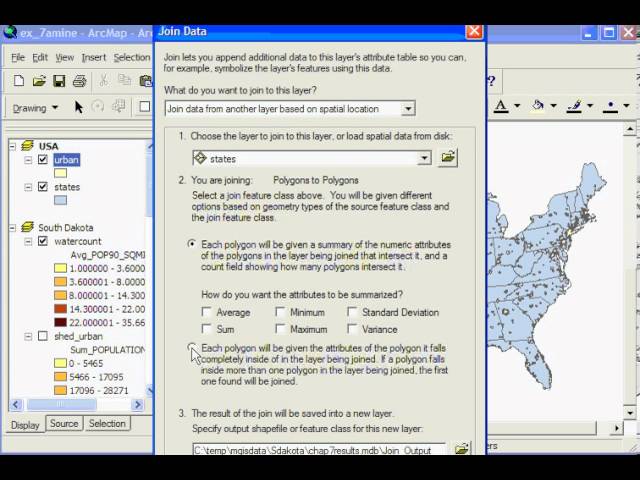
Task: Select the black arrow Select Elements tool
Action: [x=79, y=107]
